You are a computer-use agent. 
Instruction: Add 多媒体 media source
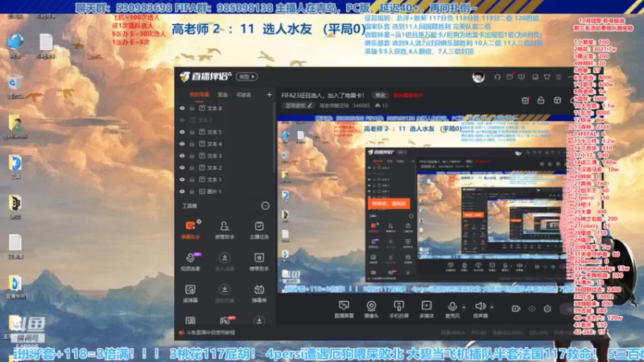pos(427,309)
